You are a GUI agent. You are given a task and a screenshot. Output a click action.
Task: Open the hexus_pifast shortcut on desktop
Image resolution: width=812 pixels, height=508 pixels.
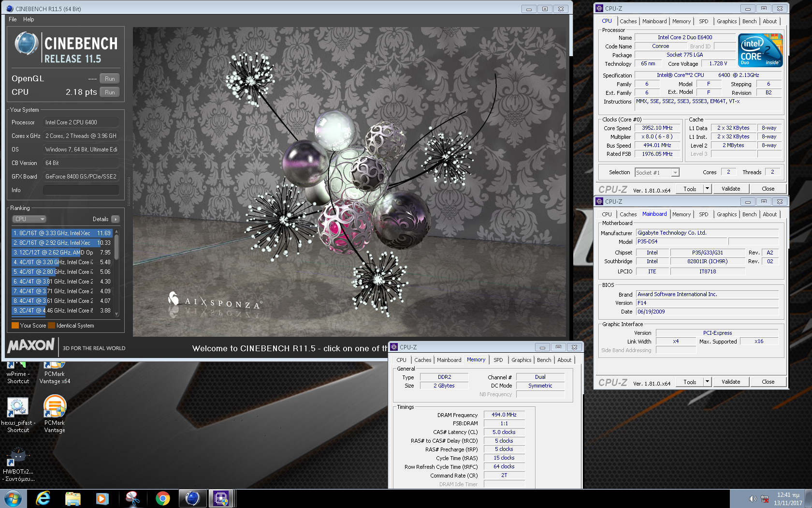pyautogui.click(x=18, y=415)
